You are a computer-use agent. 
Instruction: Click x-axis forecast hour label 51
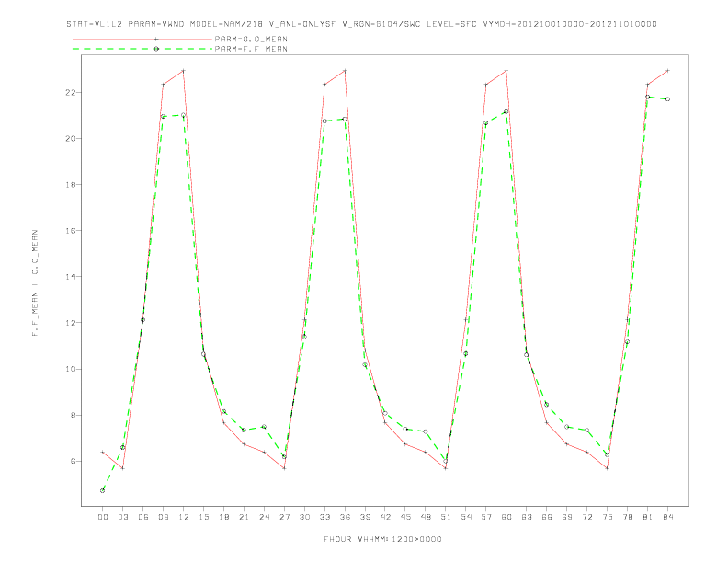pyautogui.click(x=446, y=517)
